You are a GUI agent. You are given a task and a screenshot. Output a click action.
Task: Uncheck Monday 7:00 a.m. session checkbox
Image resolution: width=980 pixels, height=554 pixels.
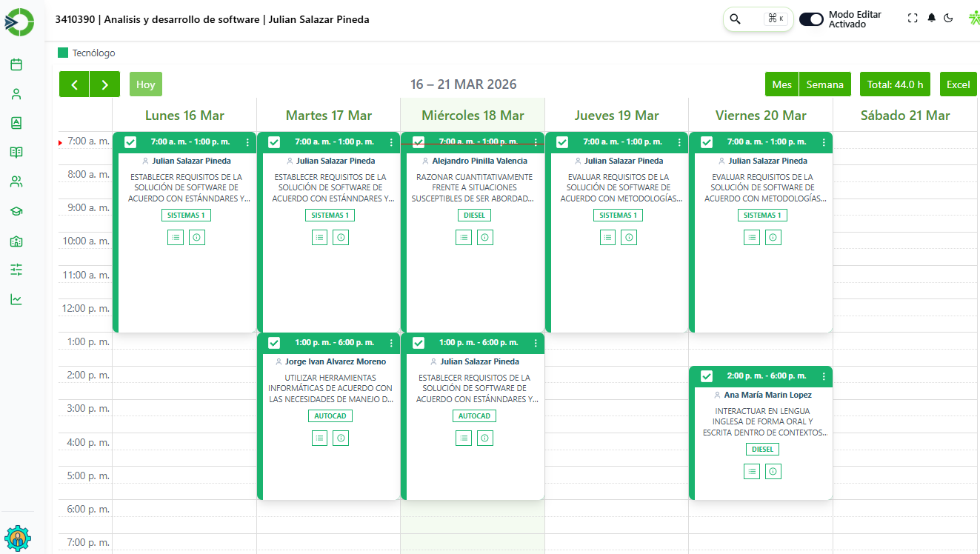(130, 142)
